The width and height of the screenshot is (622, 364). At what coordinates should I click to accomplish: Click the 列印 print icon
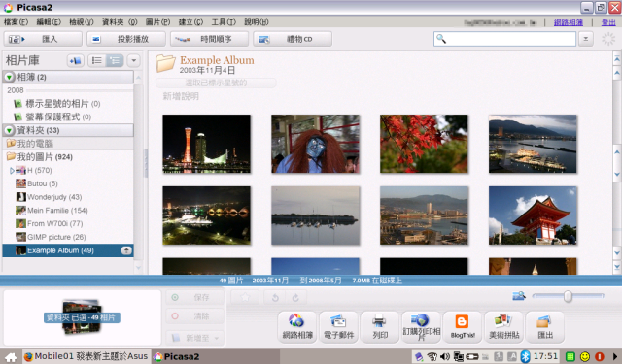tap(380, 327)
